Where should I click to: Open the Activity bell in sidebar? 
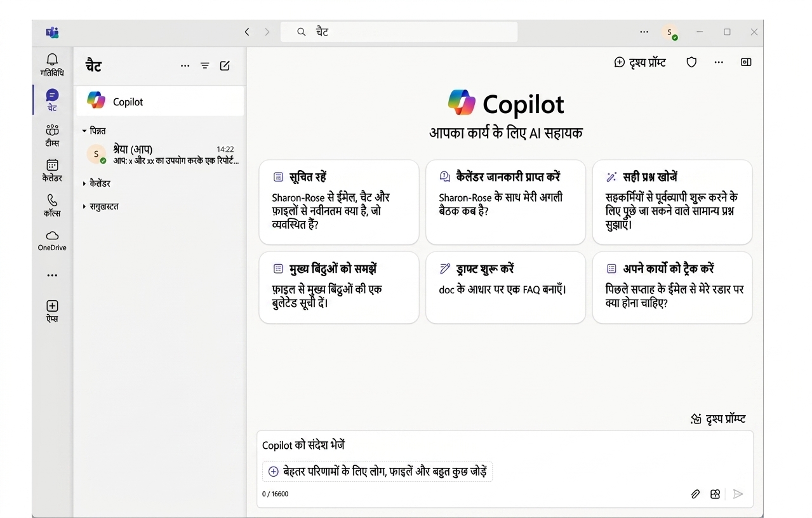pos(52,65)
